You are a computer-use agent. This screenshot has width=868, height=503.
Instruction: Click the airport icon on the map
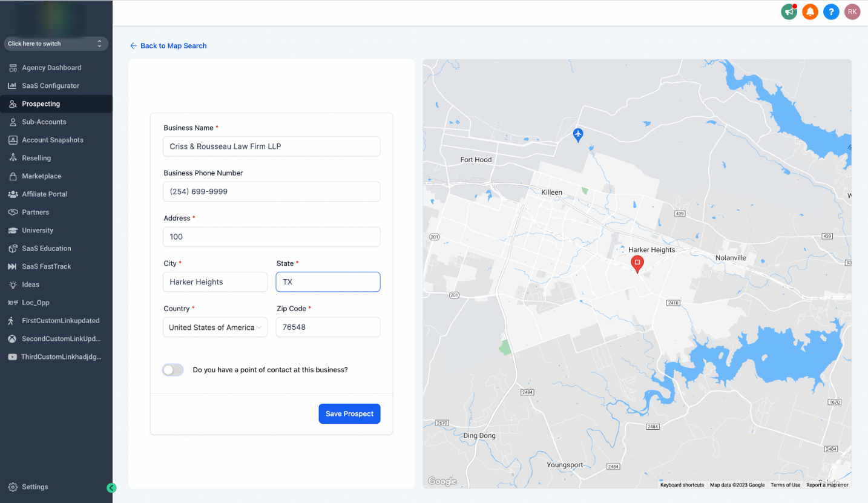click(578, 134)
